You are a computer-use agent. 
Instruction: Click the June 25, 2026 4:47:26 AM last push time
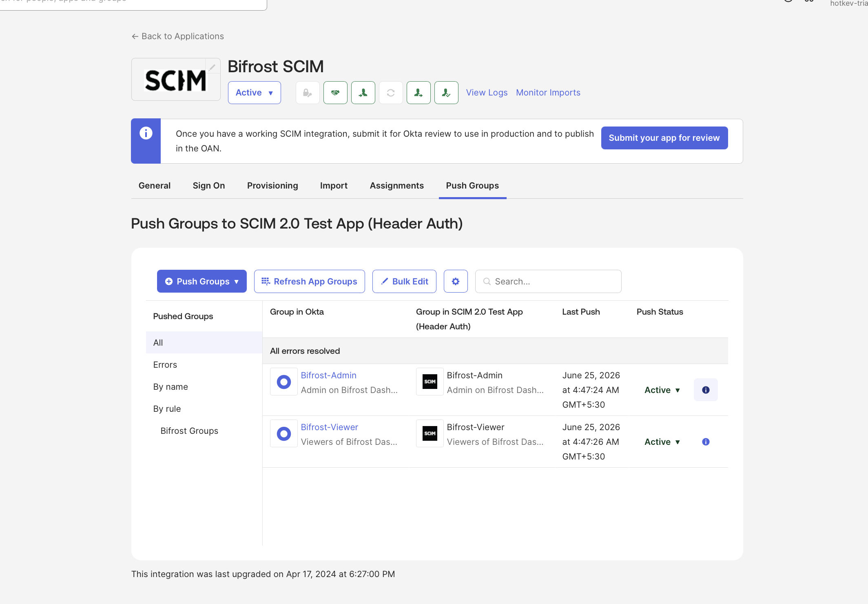(x=591, y=442)
